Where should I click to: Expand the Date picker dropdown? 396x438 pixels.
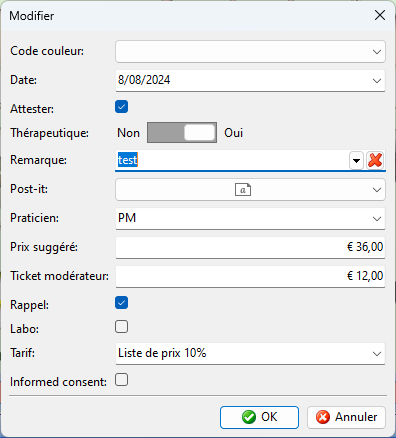click(x=377, y=81)
